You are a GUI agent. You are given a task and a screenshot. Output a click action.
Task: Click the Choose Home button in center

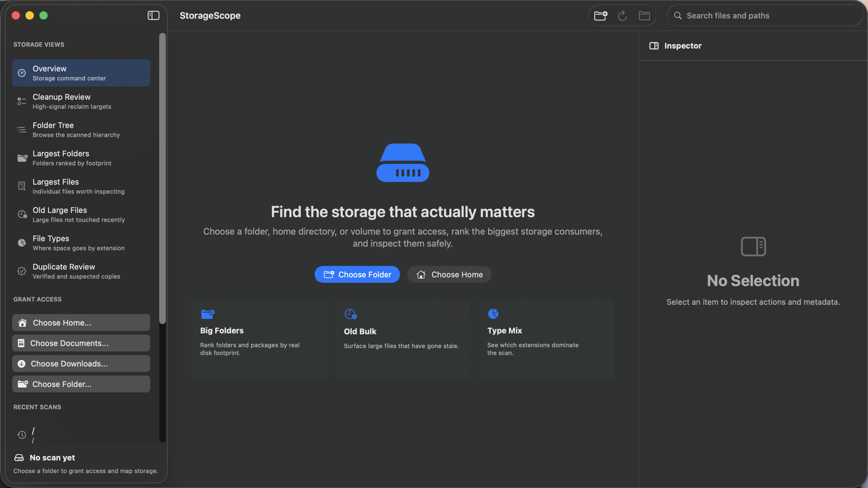tap(449, 274)
